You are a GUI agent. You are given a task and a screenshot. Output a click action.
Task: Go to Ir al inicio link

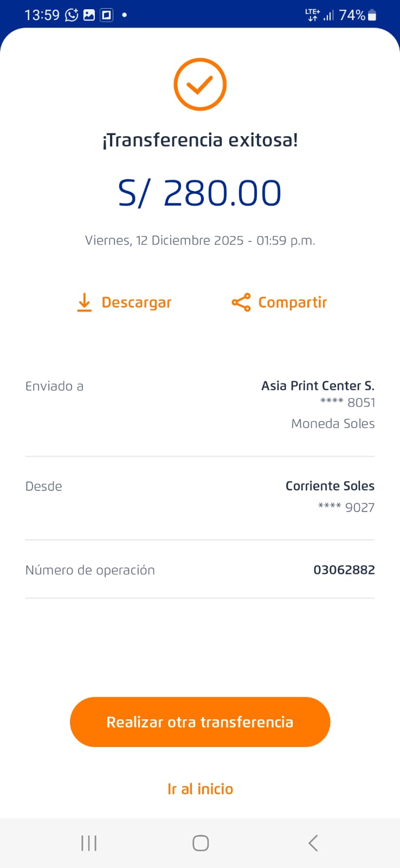tap(200, 789)
